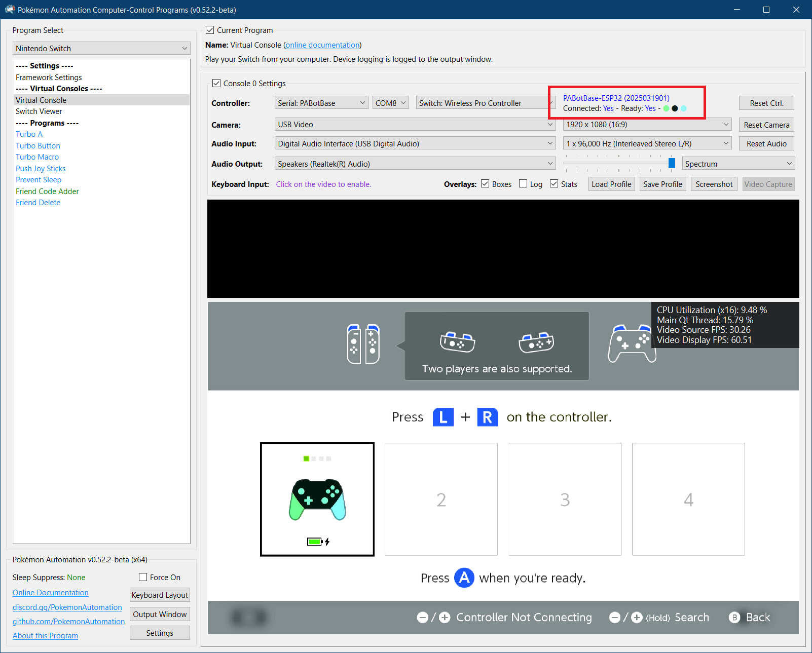Click the battery charging indicator icon

[x=318, y=542]
